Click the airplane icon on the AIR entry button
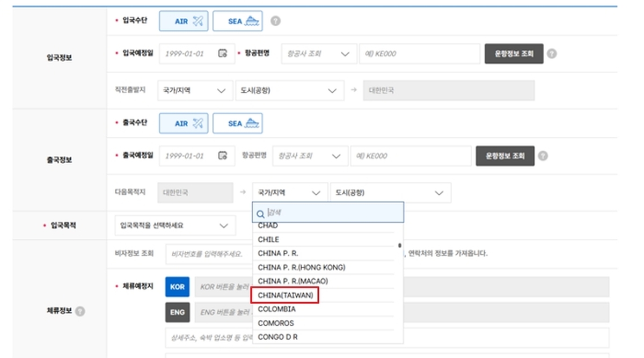 pyautogui.click(x=198, y=20)
